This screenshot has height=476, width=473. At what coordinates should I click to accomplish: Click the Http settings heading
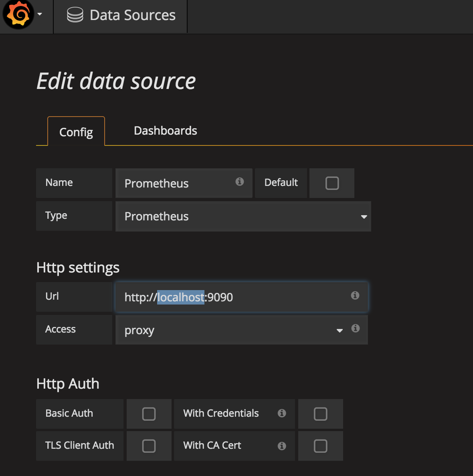click(x=78, y=267)
